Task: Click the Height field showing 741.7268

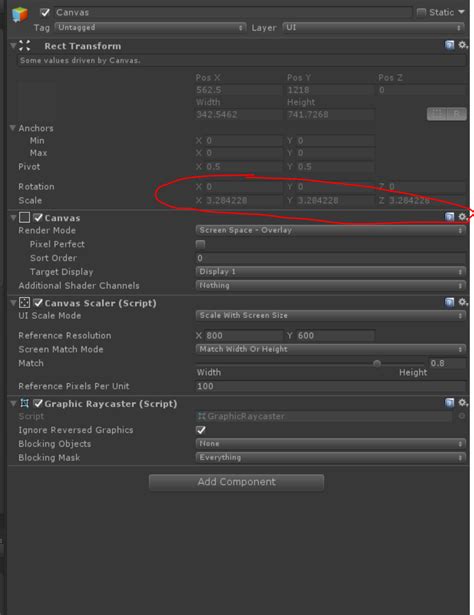Action: (x=330, y=115)
